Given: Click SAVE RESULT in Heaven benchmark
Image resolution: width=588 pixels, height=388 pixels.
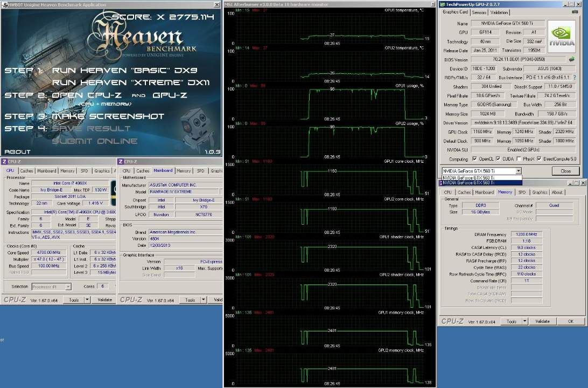Looking at the screenshot, I should point(91,128).
